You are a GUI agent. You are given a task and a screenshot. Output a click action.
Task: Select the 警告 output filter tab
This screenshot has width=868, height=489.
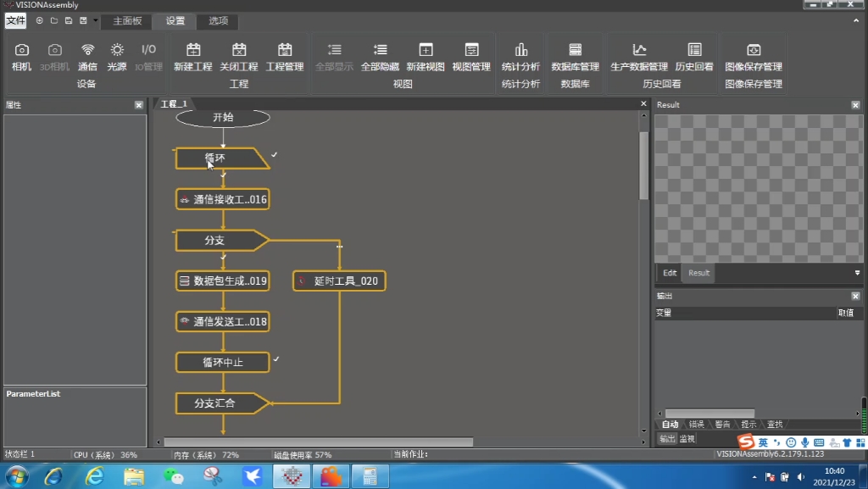click(x=722, y=425)
